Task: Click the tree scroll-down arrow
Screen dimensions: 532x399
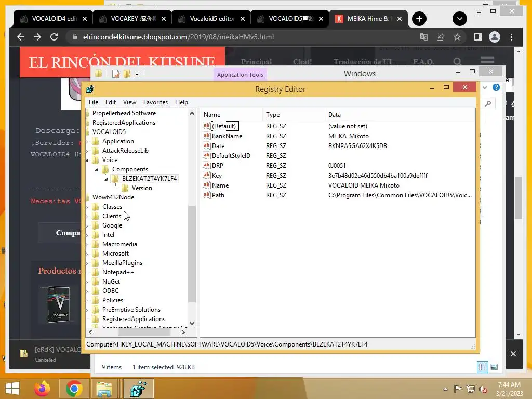Action: point(192,323)
